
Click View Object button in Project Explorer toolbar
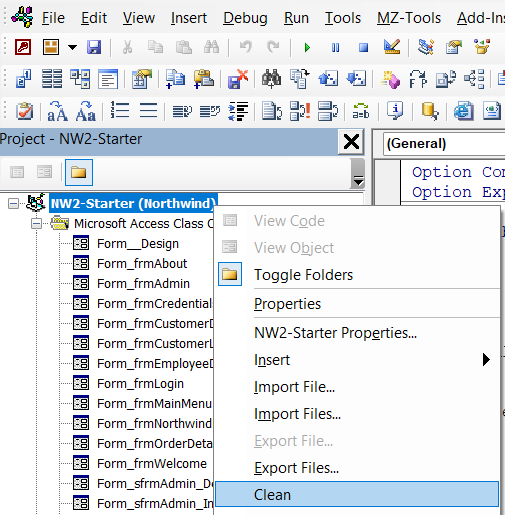[44, 172]
